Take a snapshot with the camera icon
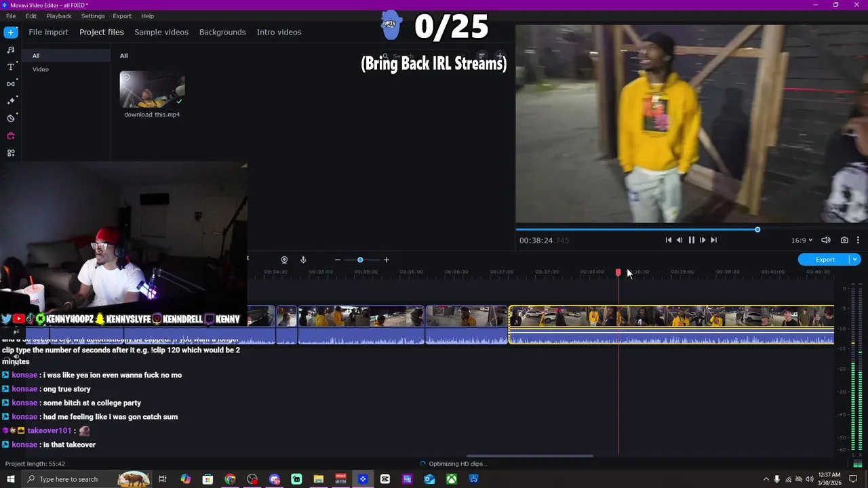 coord(844,240)
